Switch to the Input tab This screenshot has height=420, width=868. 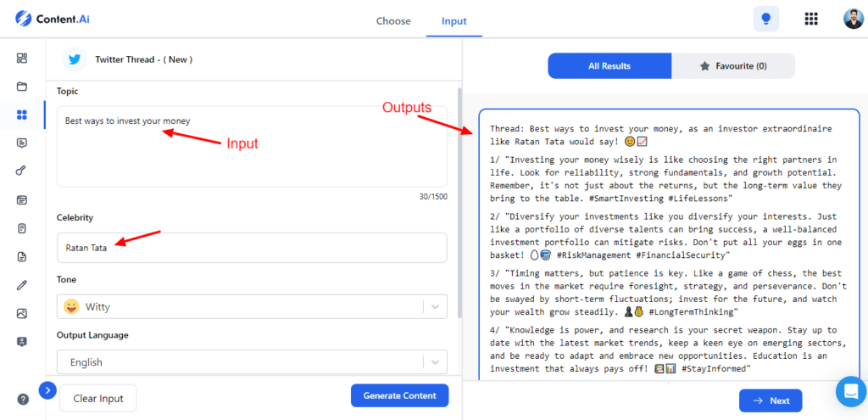click(454, 21)
